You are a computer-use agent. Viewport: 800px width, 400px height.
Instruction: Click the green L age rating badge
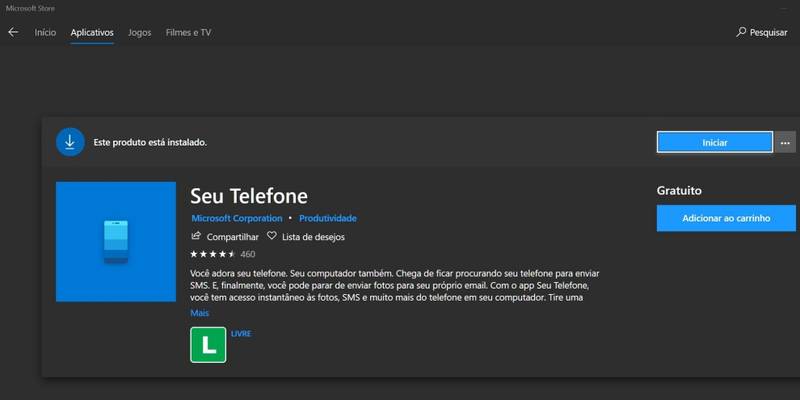(208, 345)
